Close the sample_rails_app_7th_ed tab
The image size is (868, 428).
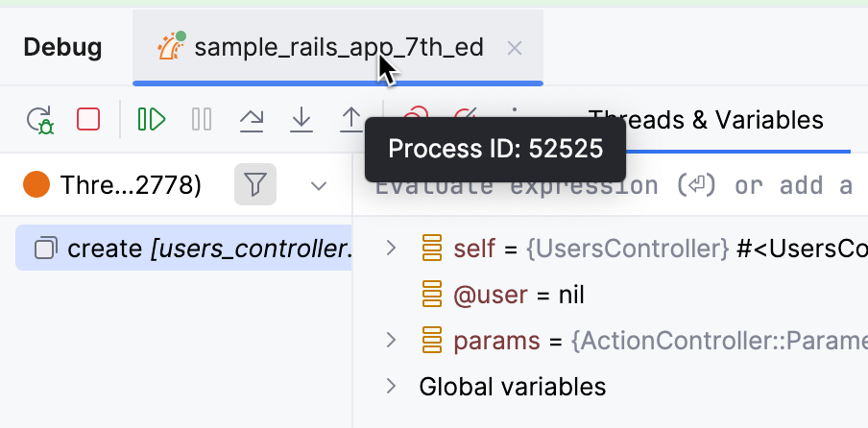tap(515, 47)
